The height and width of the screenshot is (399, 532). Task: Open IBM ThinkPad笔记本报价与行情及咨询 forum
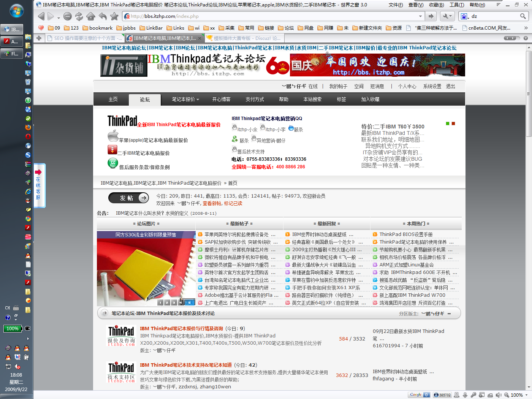click(x=181, y=328)
